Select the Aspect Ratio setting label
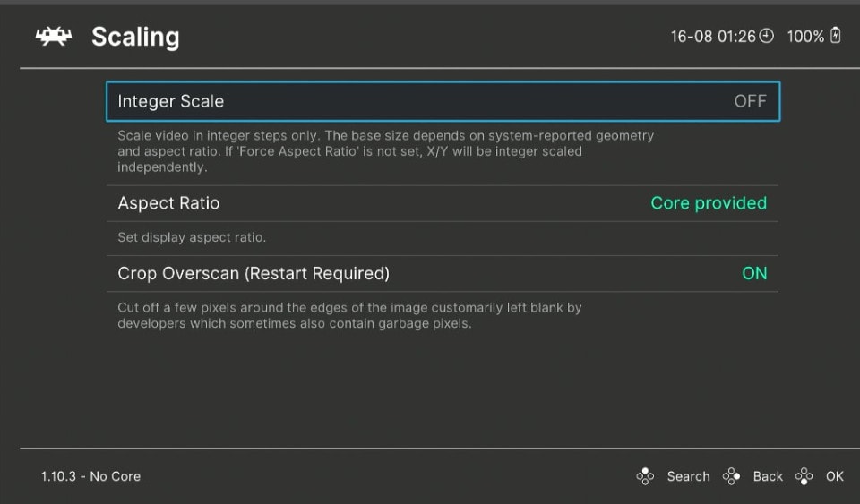Image resolution: width=860 pixels, height=504 pixels. click(168, 203)
